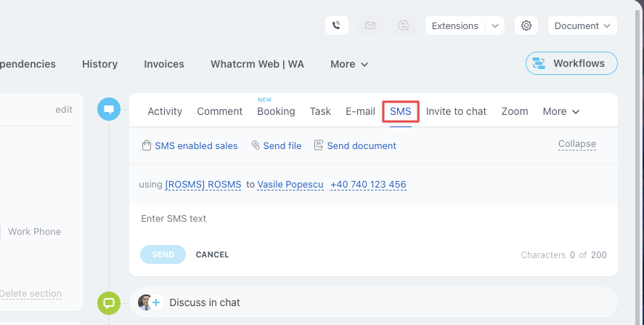Click the blue timeline comment icon
644x325 pixels.
click(x=109, y=109)
